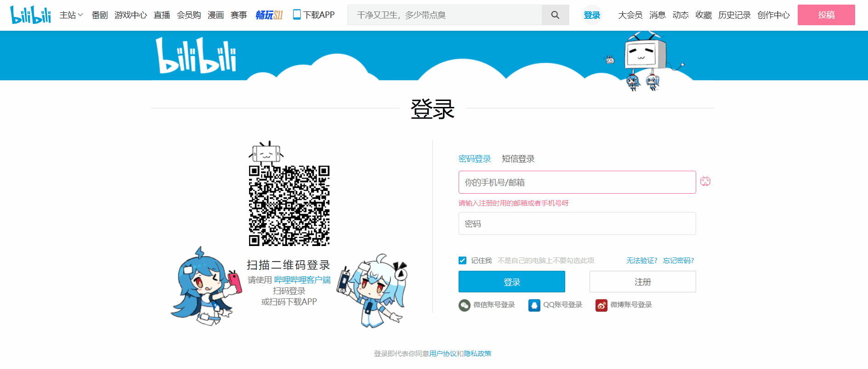Viewport: 868px width, 369px height.
Task: Open the 直播 nav link
Action: coord(162,15)
